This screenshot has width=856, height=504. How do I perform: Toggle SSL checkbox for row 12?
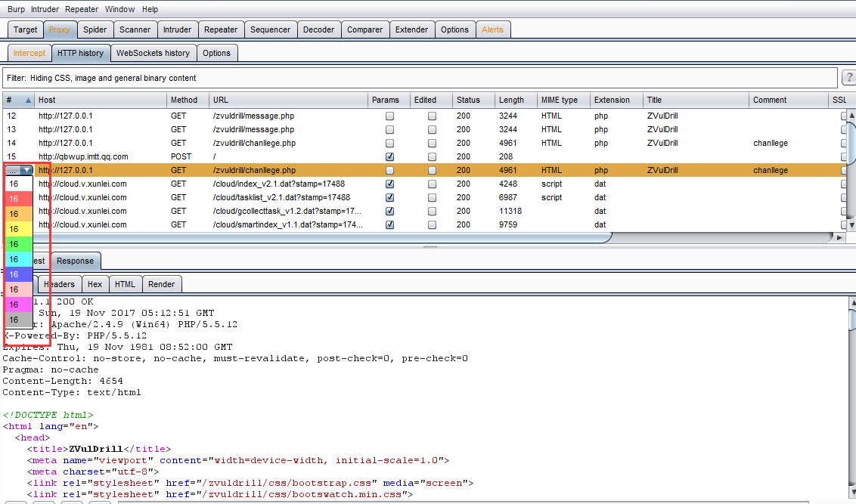tap(844, 116)
